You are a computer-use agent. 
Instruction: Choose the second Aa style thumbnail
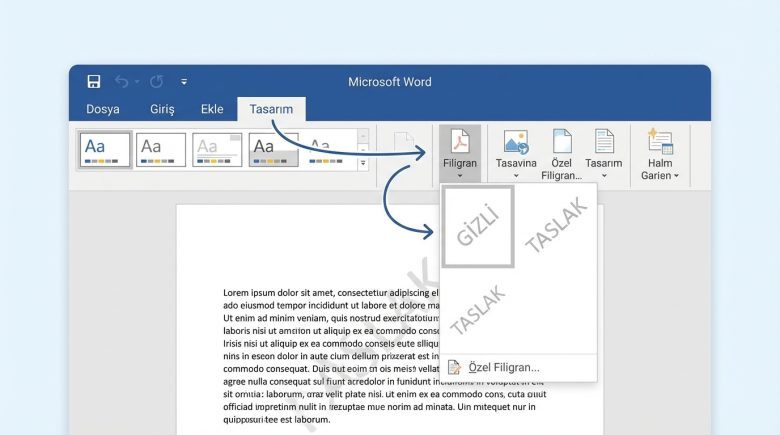pyautogui.click(x=161, y=150)
